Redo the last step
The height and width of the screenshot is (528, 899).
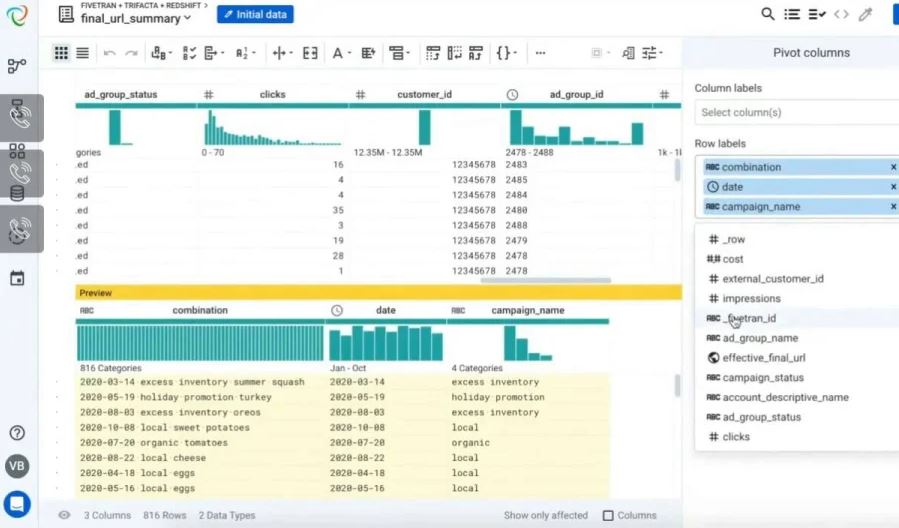point(131,53)
